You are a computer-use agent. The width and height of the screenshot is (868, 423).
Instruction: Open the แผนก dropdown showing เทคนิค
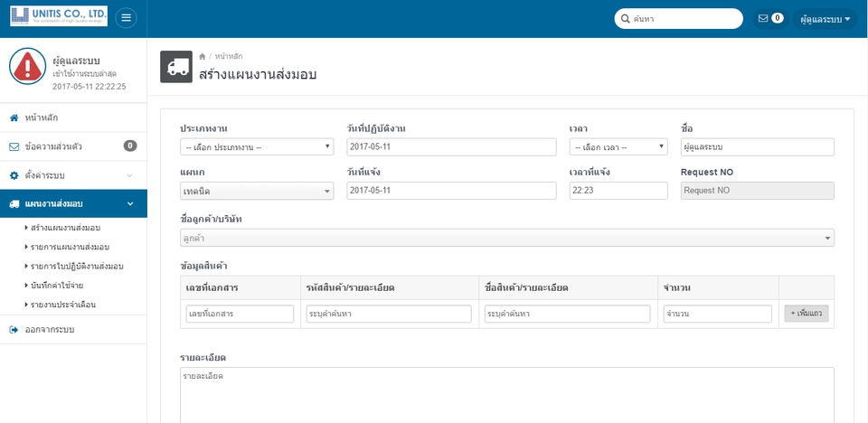257,191
